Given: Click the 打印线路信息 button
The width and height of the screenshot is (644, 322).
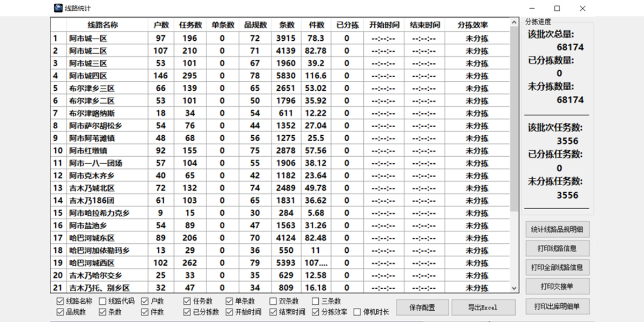Looking at the screenshot, I should click(557, 248).
